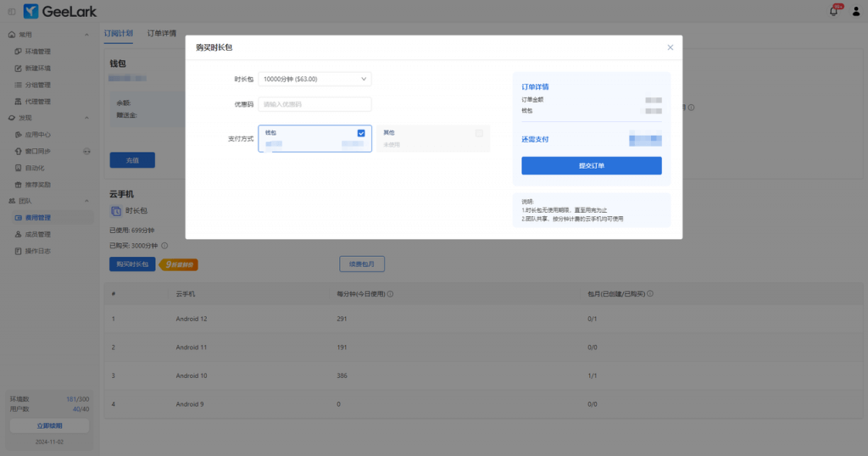Open 环境管理 in the sidebar
Viewport: 868px width, 456px height.
(x=37, y=52)
